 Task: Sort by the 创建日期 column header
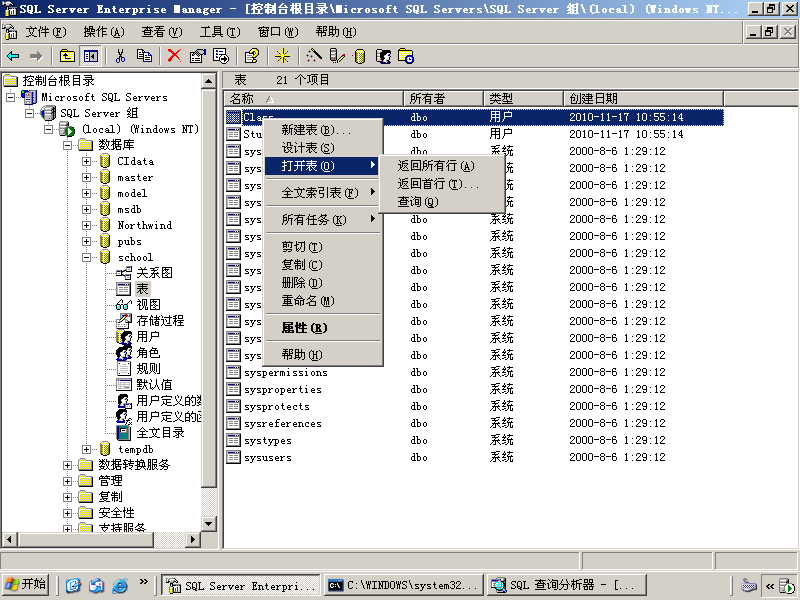tap(643, 98)
